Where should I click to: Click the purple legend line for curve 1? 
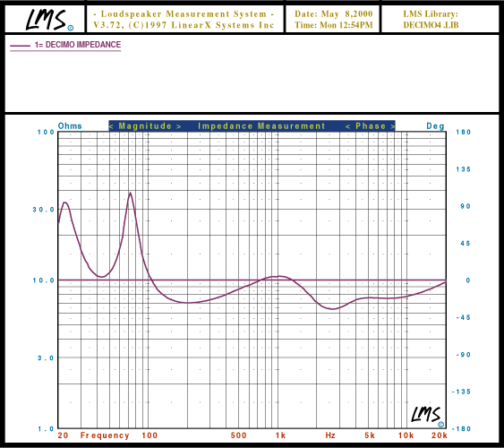click(20, 46)
